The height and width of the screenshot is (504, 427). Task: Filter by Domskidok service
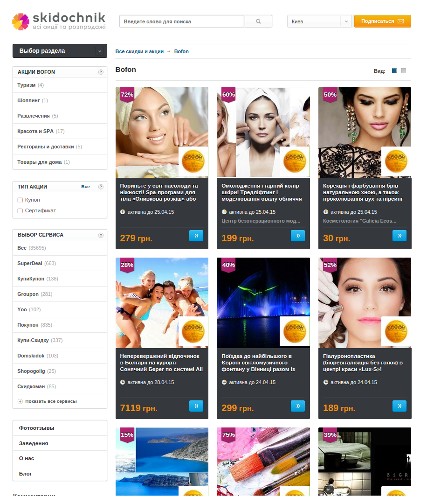point(60,356)
